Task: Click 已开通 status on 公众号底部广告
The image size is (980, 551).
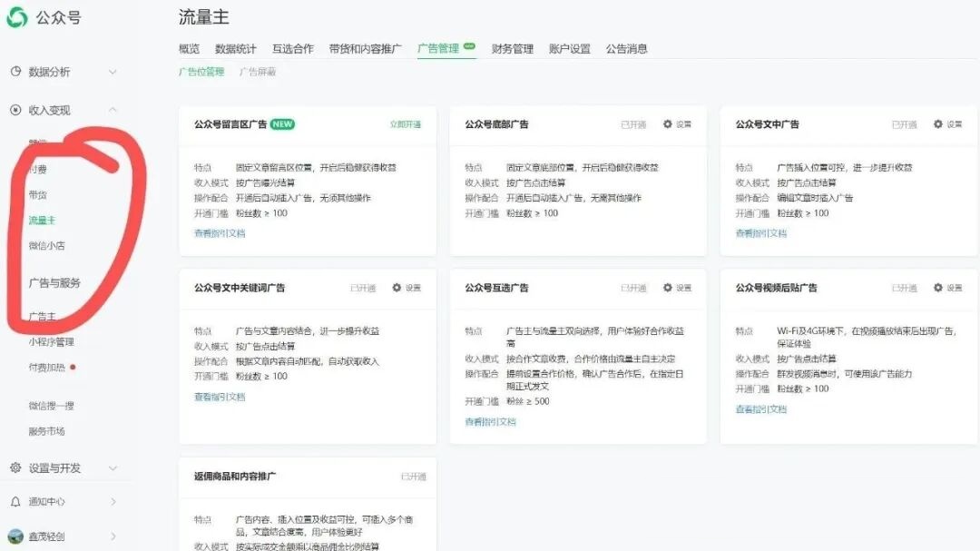Action: [x=633, y=124]
